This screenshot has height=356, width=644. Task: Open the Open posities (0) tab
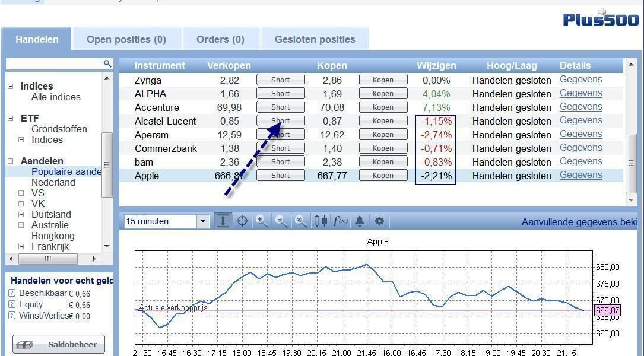tap(126, 39)
